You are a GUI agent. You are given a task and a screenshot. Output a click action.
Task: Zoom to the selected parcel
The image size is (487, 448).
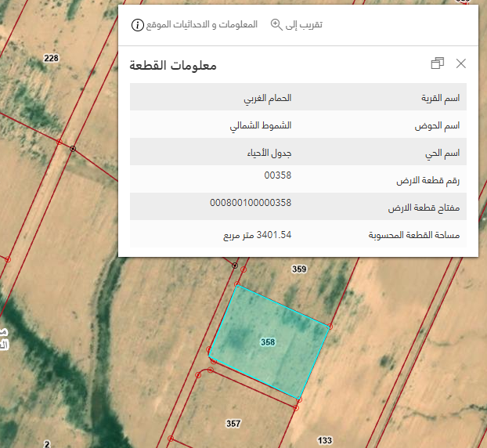coord(296,24)
